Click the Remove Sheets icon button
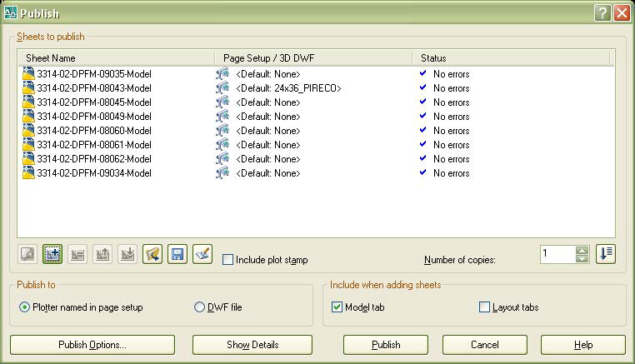The image size is (635, 364). pos(77,254)
